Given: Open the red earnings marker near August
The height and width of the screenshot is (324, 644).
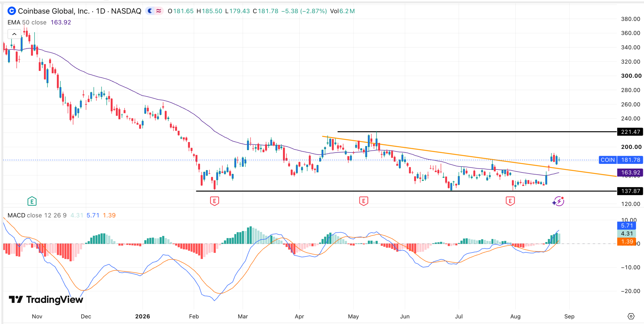Looking at the screenshot, I should (510, 201).
